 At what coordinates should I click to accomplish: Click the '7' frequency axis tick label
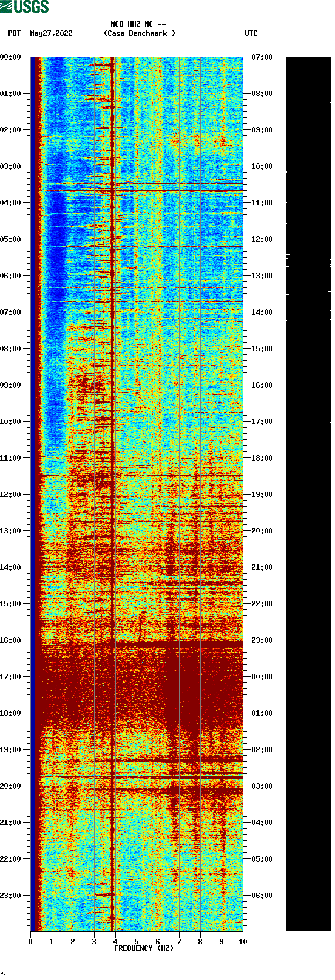pyautogui.click(x=179, y=942)
